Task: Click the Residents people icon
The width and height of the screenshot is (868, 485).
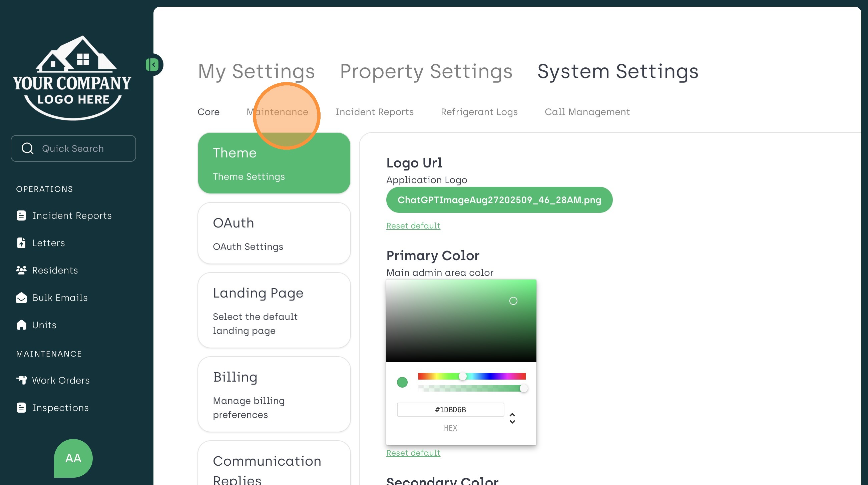Action: pyautogui.click(x=21, y=270)
